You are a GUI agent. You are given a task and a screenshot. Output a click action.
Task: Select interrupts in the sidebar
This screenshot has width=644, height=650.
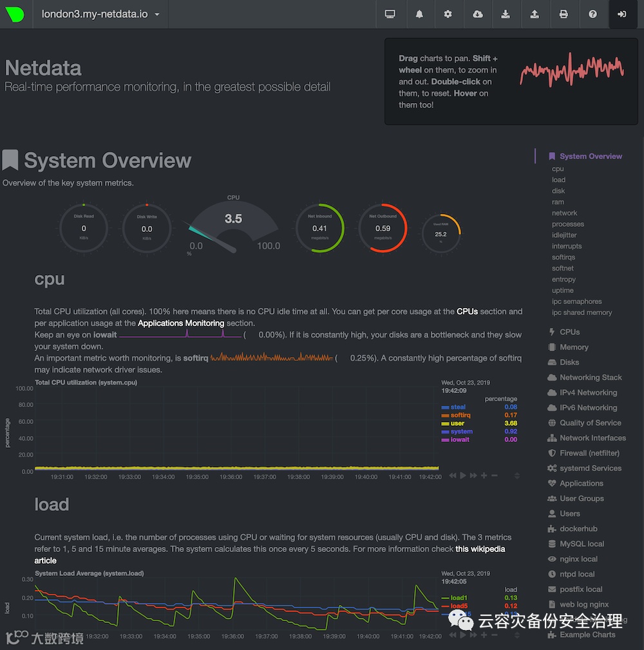coord(567,246)
